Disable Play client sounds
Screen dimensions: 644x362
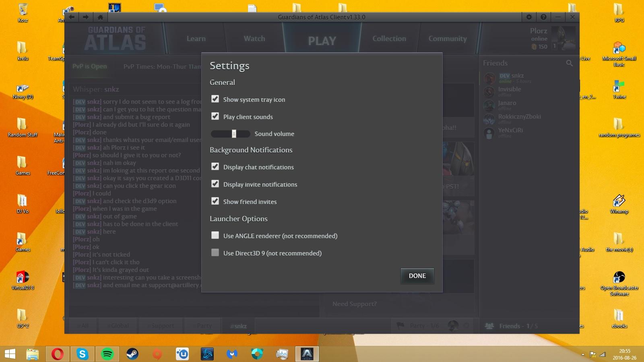215,116
